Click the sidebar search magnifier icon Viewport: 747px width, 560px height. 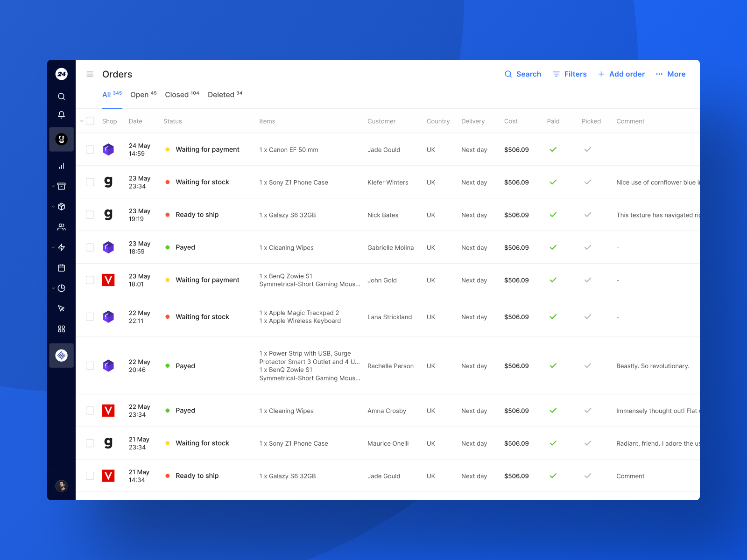click(x=61, y=97)
